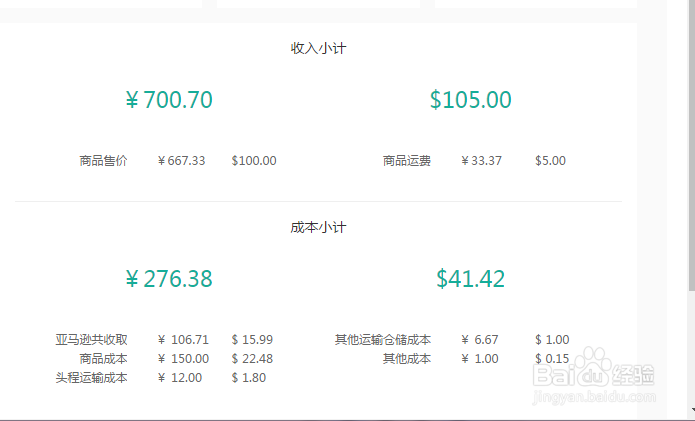Click the 头程运输成本 label
695x421 pixels.
click(91, 378)
